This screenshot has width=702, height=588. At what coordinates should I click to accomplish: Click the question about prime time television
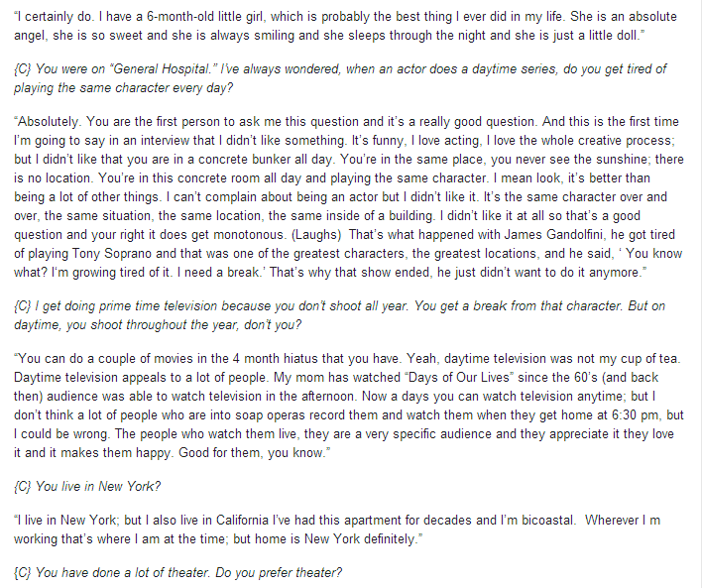(x=339, y=315)
